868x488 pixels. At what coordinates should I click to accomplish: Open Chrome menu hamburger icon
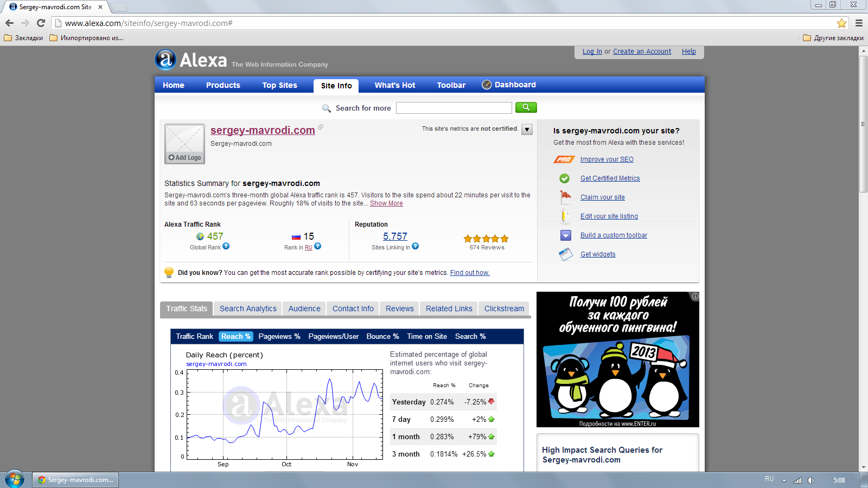coord(859,23)
